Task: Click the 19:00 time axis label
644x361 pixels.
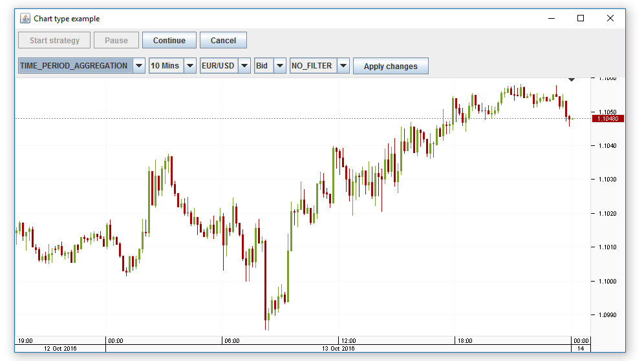Action: coord(25,341)
